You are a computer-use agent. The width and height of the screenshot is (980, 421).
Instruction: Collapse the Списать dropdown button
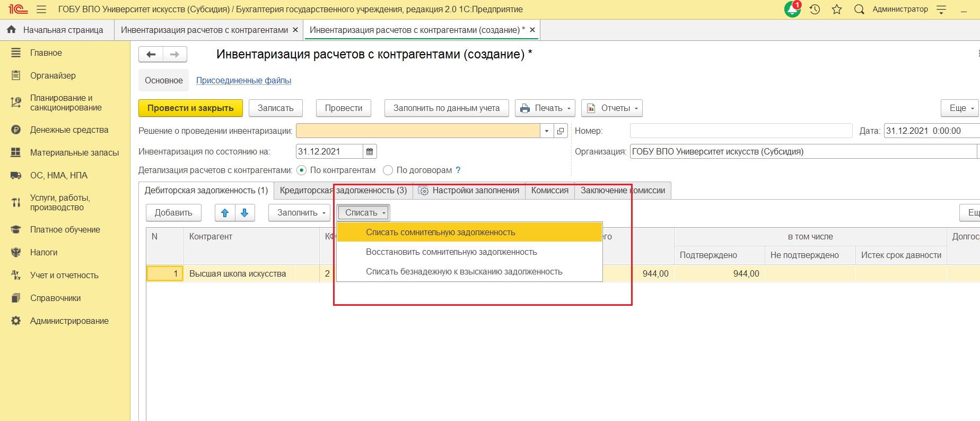tap(364, 213)
